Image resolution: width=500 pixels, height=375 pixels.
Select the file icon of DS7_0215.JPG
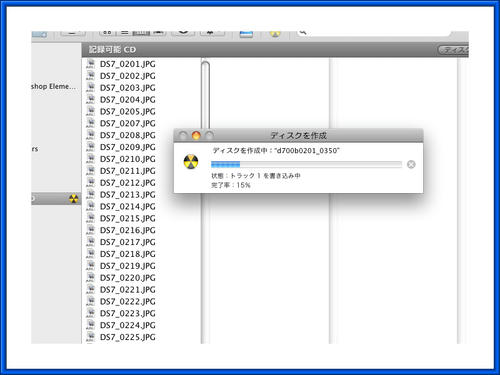(x=90, y=218)
